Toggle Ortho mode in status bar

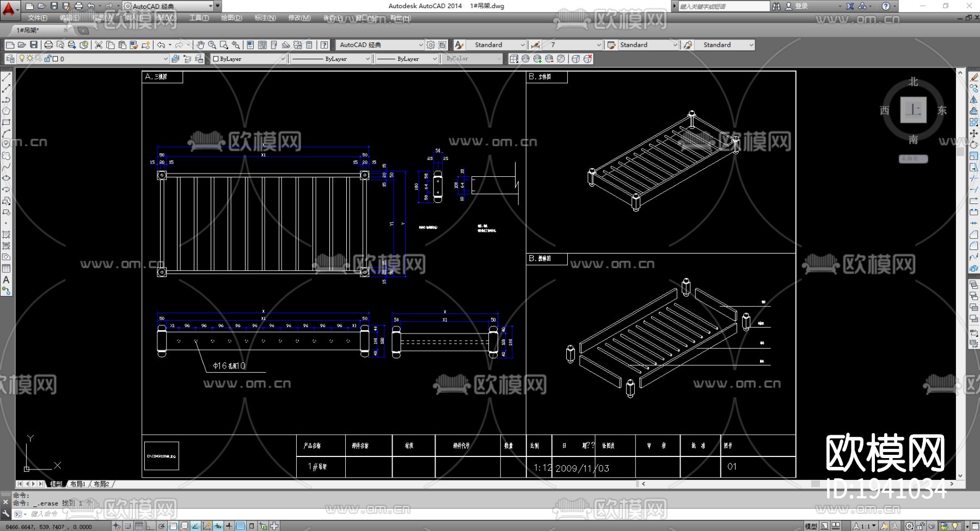click(150, 526)
